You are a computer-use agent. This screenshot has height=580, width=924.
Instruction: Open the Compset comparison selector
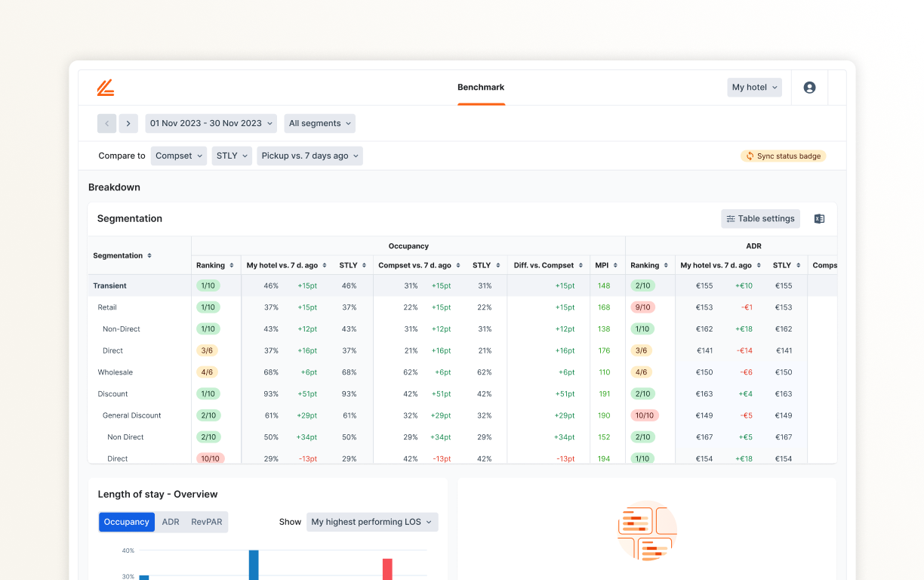[x=178, y=156]
